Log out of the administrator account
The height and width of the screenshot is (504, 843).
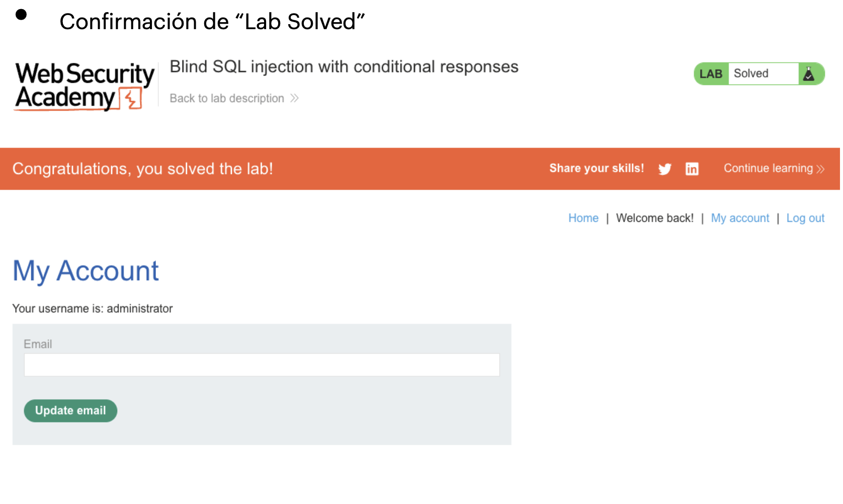[x=805, y=218]
